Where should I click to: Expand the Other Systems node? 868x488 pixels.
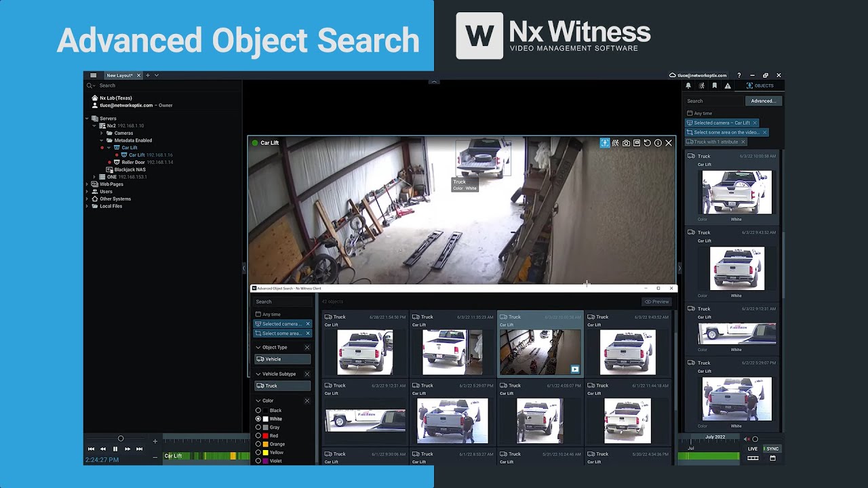[x=87, y=199]
